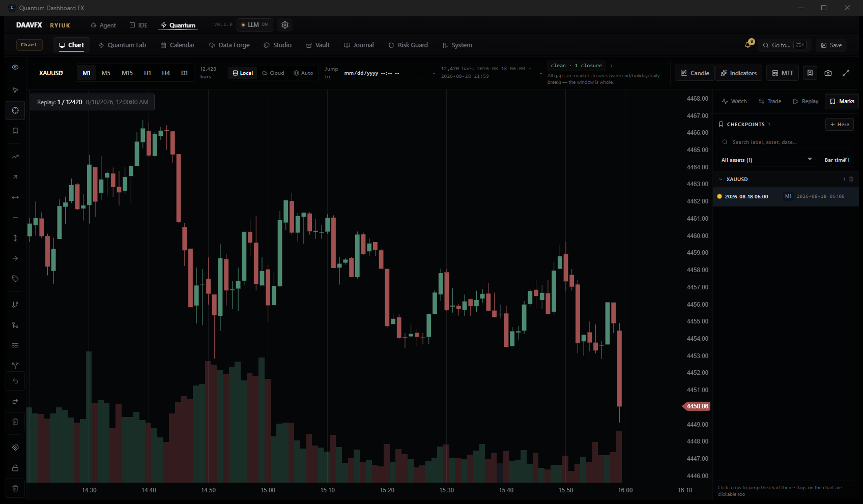Select the trend line drawing tool

click(x=15, y=157)
